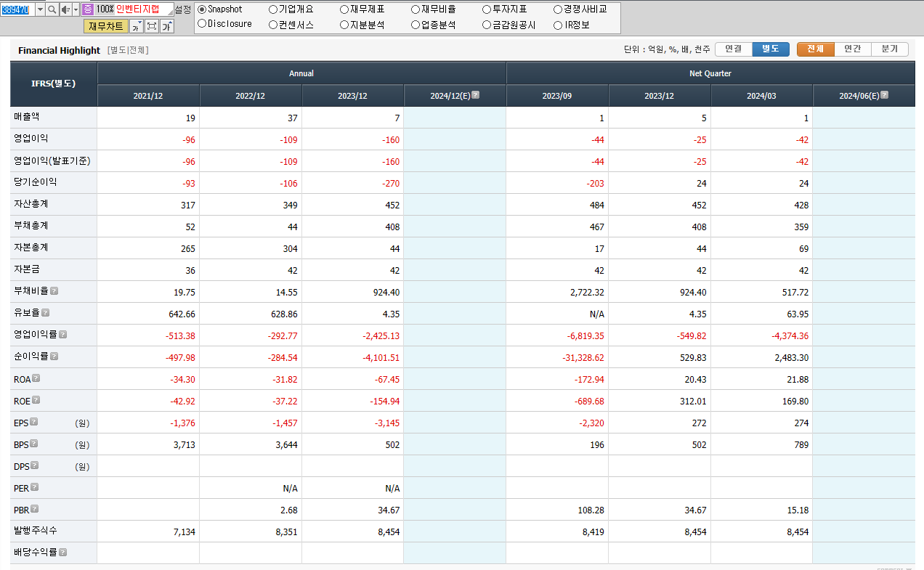This screenshot has width=924, height=570.
Task: Click the value 7,134 in 발행주식수 row
Action: pos(185,532)
